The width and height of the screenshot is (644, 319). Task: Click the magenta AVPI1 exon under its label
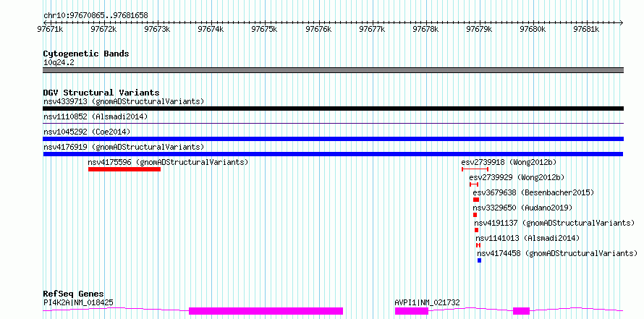(x=412, y=311)
